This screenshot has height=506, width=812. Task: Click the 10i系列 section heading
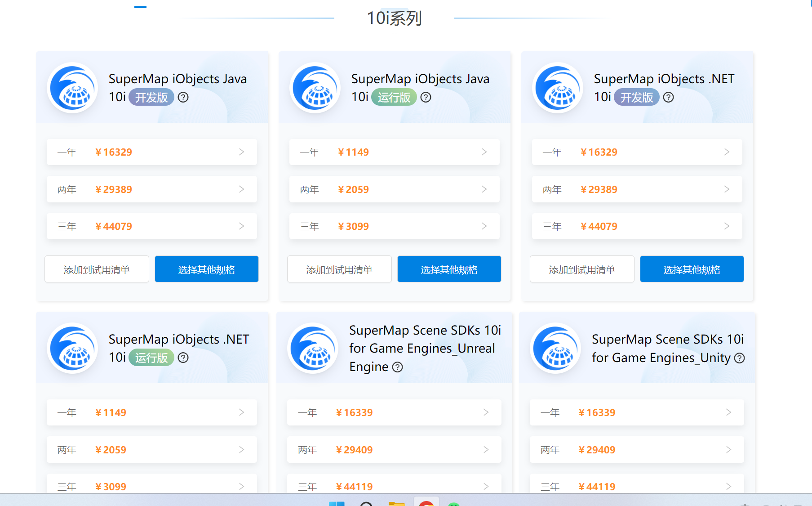click(x=394, y=18)
